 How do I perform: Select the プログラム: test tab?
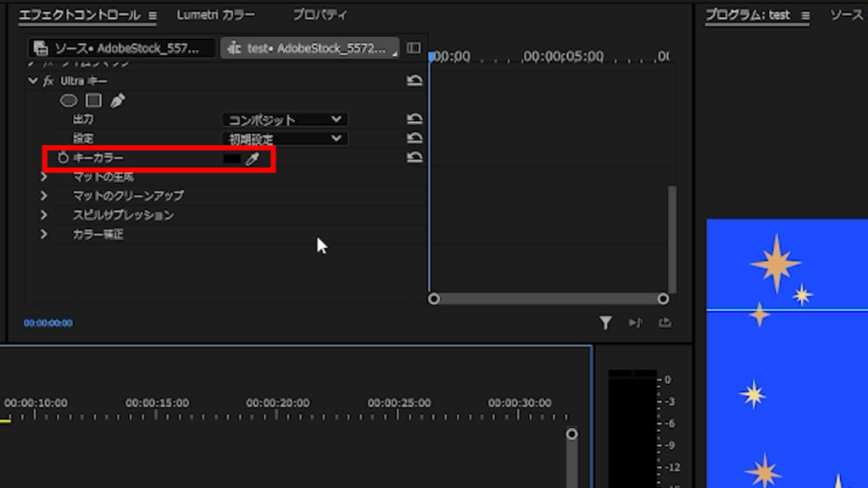pyautogui.click(x=748, y=15)
